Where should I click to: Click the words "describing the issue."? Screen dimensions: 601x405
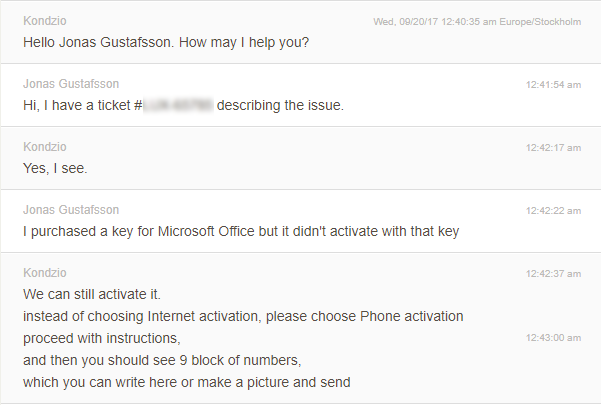pyautogui.click(x=280, y=105)
